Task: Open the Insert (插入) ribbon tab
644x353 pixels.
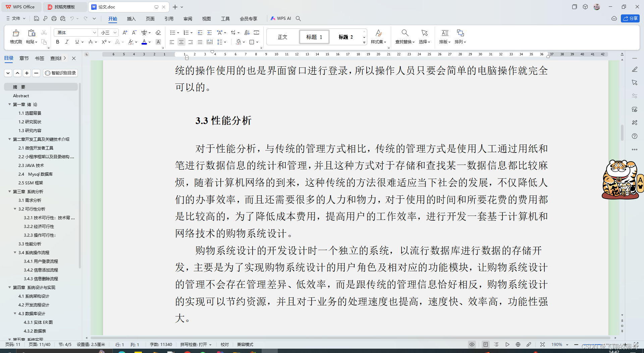Action: pos(131,18)
